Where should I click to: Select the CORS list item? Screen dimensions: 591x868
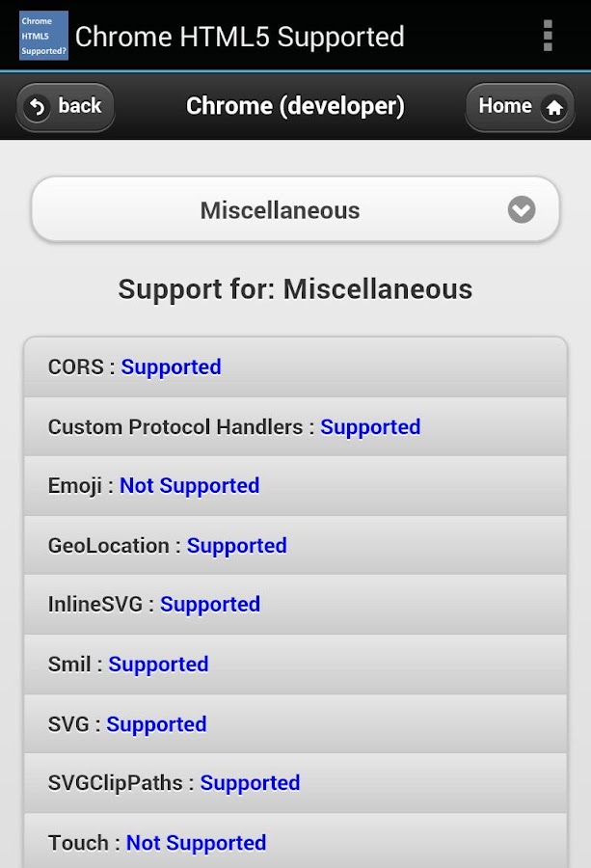click(295, 367)
